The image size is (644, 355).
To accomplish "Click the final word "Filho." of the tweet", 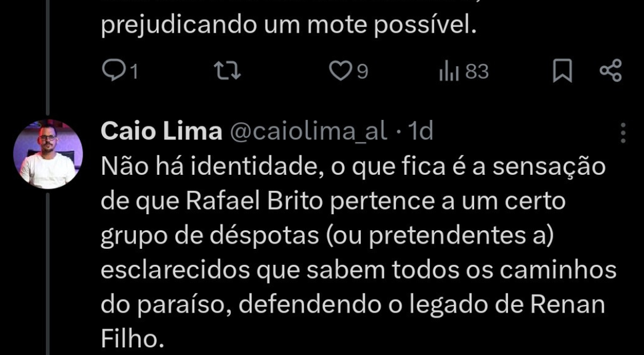I will 132,340.
